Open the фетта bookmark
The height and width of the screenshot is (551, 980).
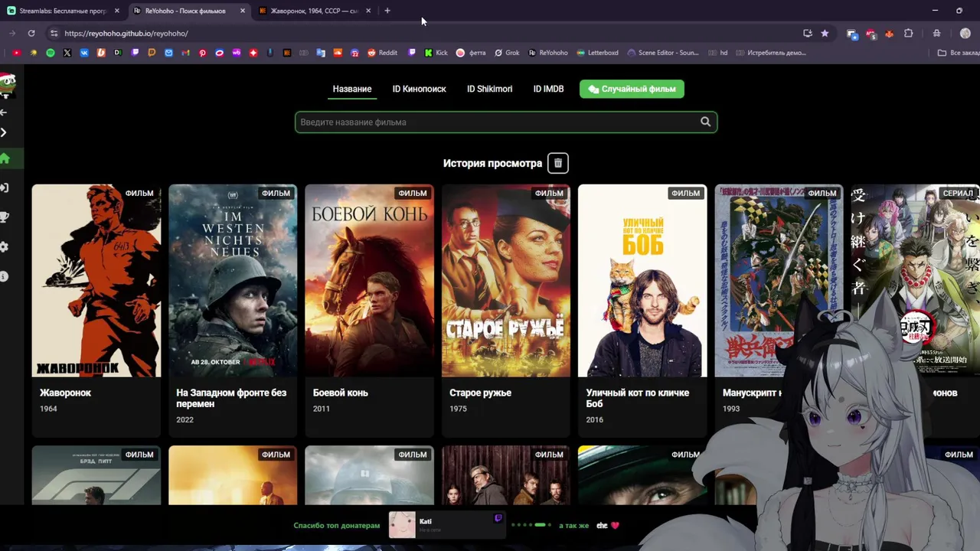click(471, 53)
